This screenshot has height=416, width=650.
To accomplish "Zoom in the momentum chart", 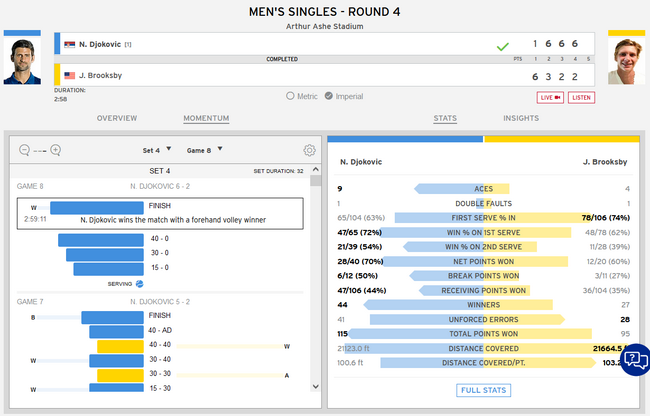I will point(56,150).
